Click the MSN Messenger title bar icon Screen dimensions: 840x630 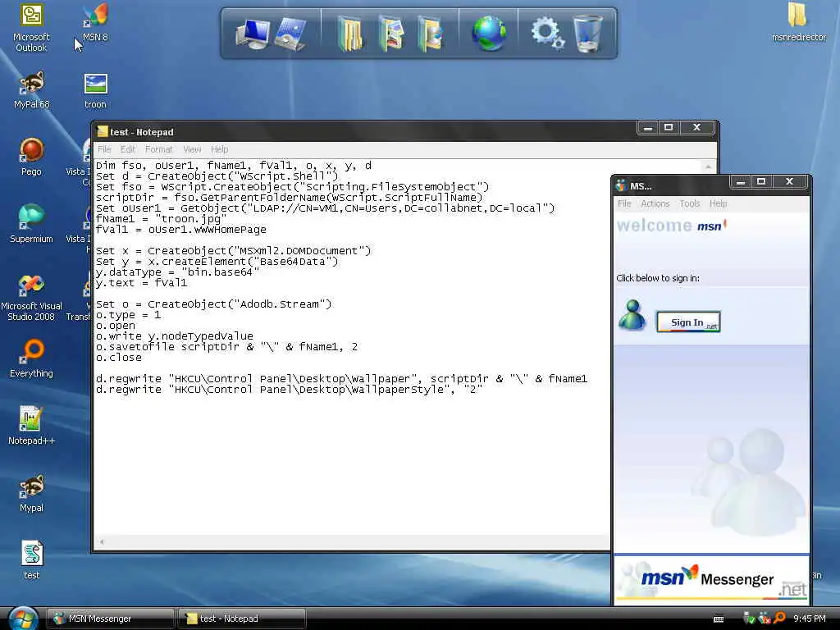point(622,186)
